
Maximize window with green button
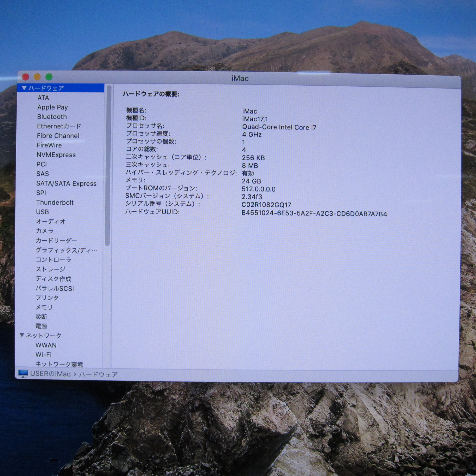click(x=49, y=77)
